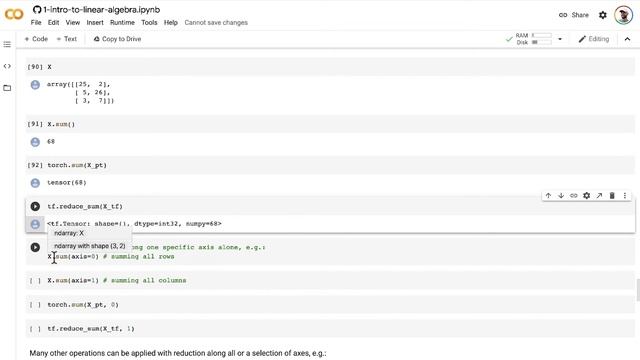
Task: Click the RAM usage bar
Action: point(542,36)
